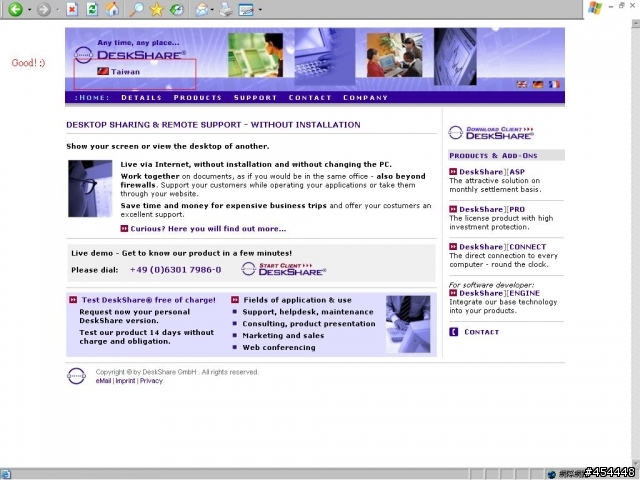This screenshot has height=480, width=640.
Task: Open the Company navigation item
Action: point(365,98)
